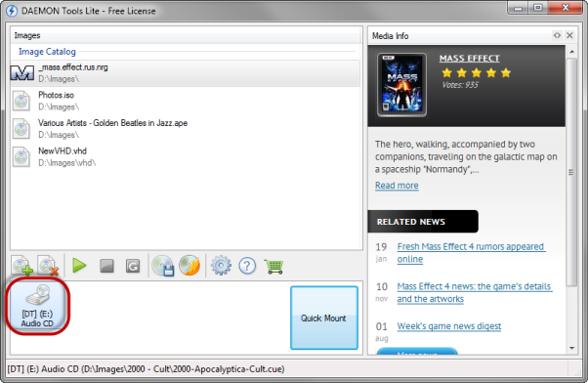Open Preferences via the gear icon
The height and width of the screenshot is (383, 588).
(x=221, y=266)
